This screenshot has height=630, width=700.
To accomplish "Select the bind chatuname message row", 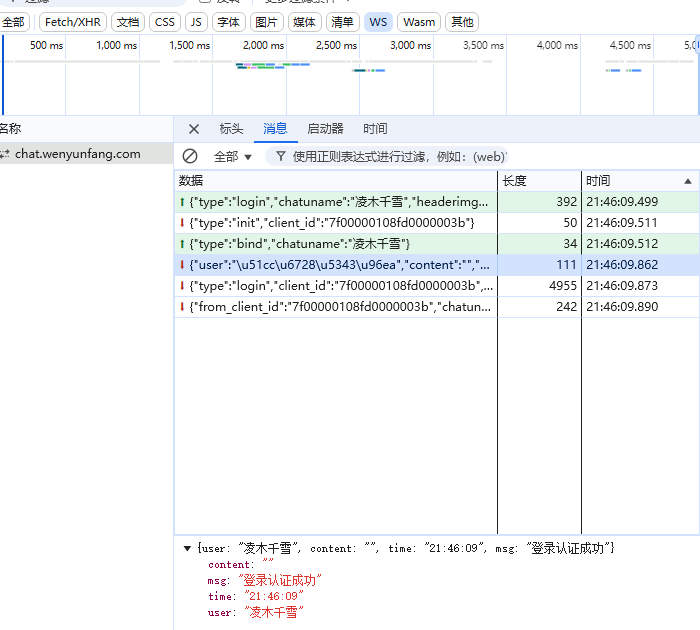I will tap(437, 244).
